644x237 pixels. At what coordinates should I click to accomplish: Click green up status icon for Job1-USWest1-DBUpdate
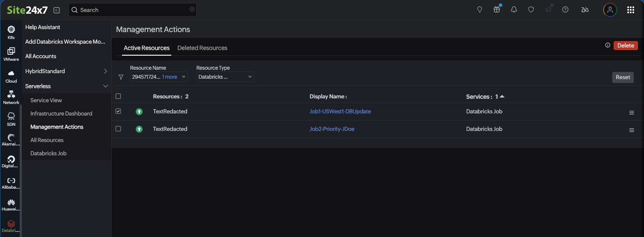coord(139,112)
